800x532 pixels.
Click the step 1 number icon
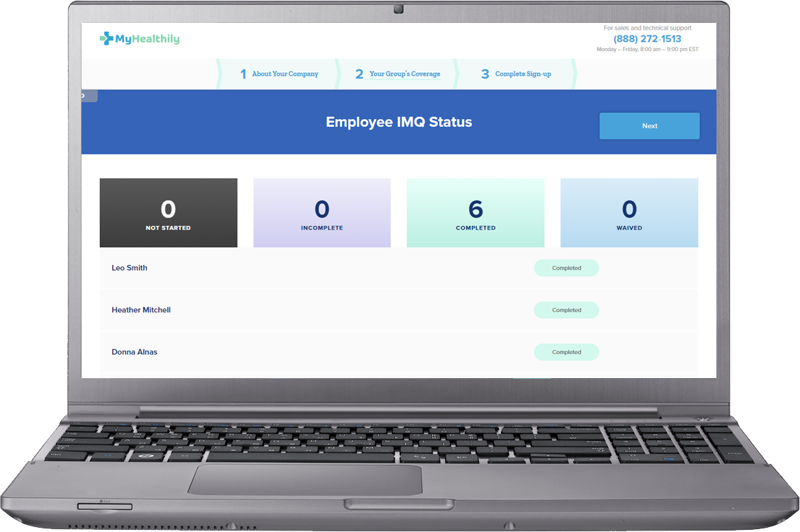click(242, 74)
